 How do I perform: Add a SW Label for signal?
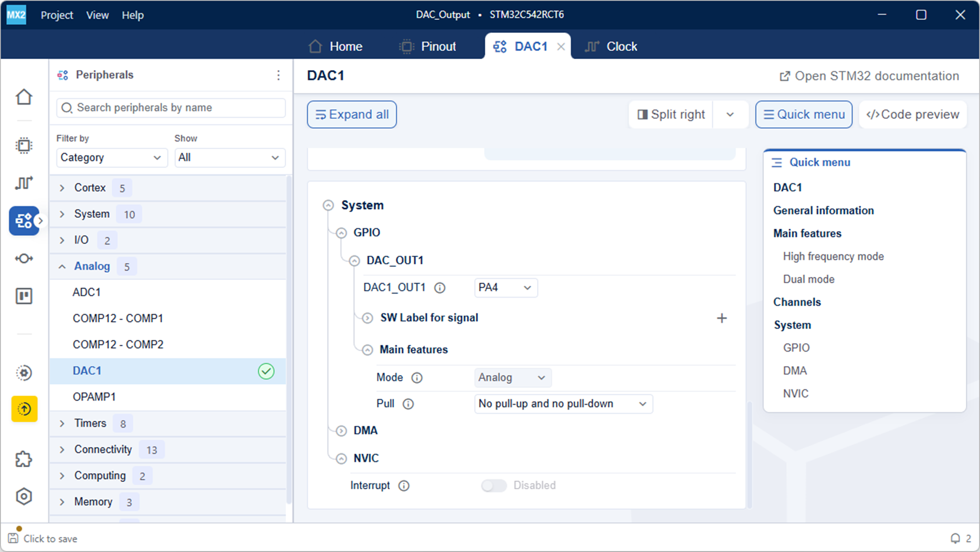pos(722,318)
